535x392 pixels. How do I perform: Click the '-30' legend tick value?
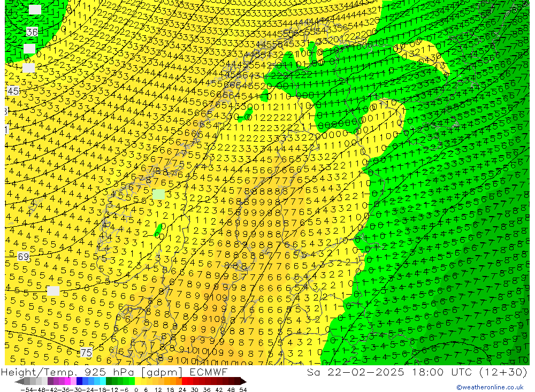pyautogui.click(x=75, y=390)
